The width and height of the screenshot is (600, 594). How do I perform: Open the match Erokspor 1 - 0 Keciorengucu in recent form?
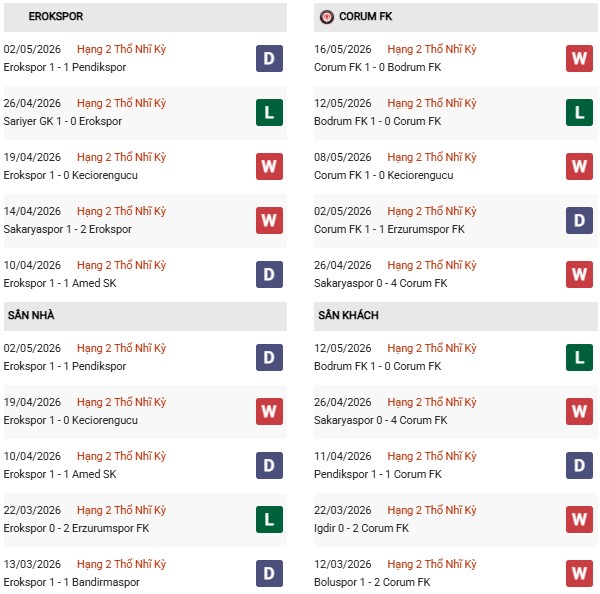(x=70, y=175)
